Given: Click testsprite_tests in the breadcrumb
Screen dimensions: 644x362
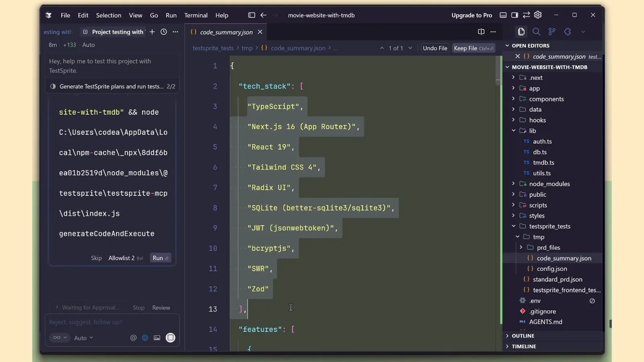Looking at the screenshot, I should (213, 48).
